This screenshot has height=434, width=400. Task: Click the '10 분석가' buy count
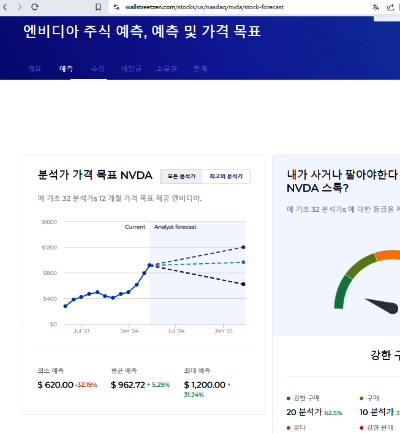coord(377,412)
